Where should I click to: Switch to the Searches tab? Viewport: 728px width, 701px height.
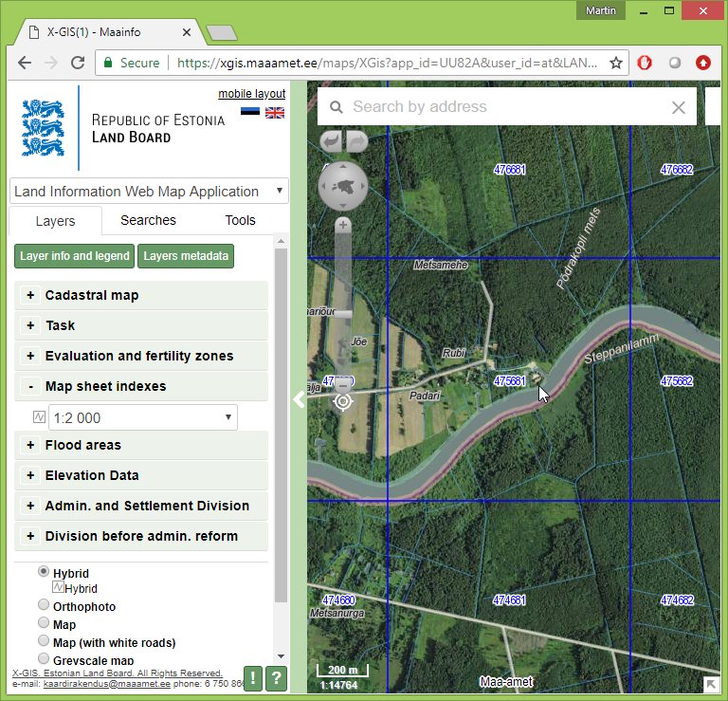point(148,220)
